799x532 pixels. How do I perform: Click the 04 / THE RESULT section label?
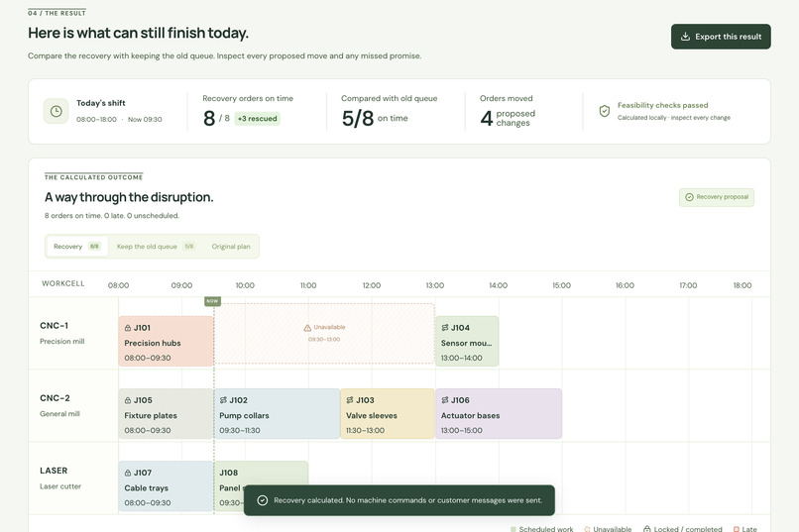click(x=57, y=13)
